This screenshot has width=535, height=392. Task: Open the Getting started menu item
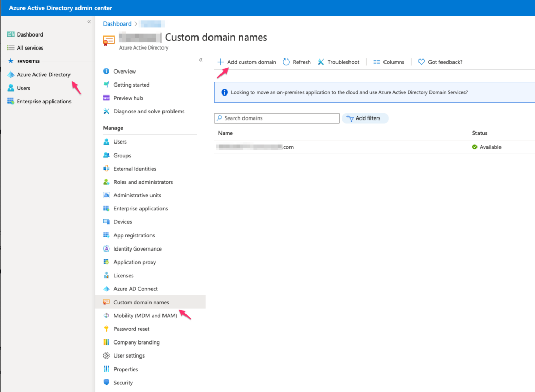tap(131, 85)
